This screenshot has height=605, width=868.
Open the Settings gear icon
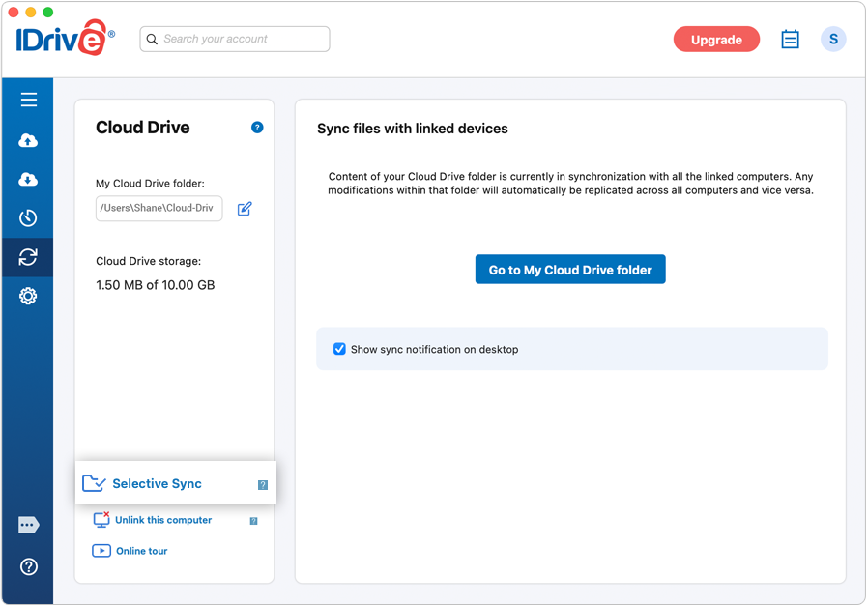tap(28, 296)
